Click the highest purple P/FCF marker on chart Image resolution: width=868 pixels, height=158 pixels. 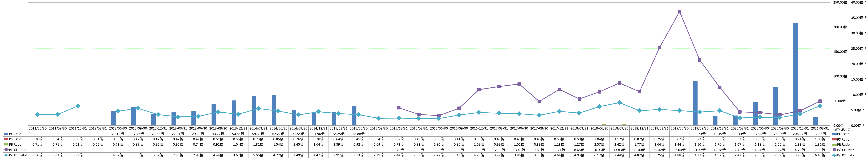click(680, 12)
